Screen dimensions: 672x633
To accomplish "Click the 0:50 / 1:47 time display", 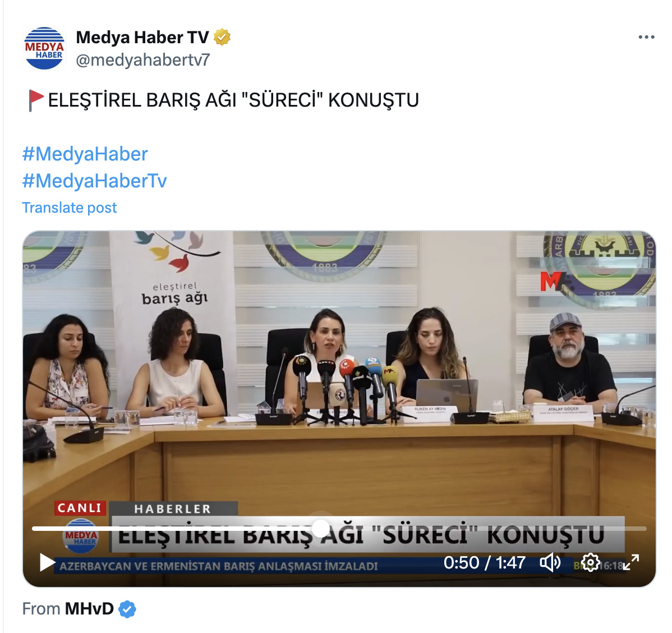I will click(484, 563).
